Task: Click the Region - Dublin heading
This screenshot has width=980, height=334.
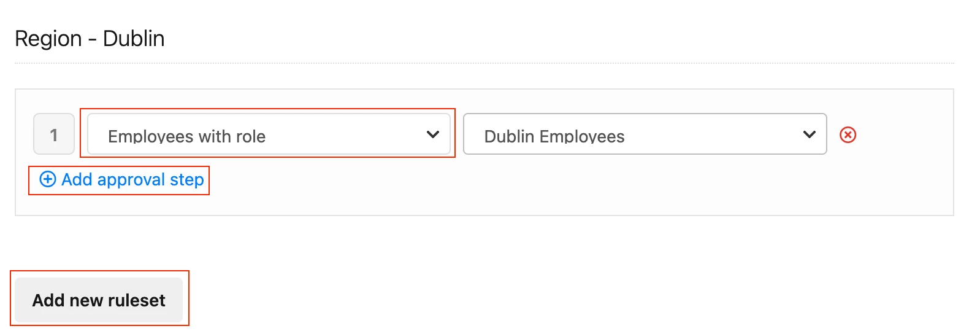Action: pyautogui.click(x=90, y=39)
